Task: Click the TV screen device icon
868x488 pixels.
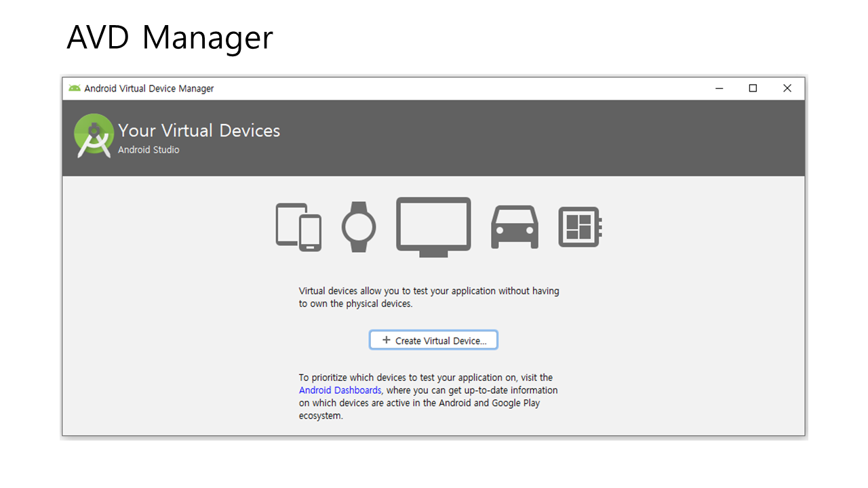Action: [x=433, y=227]
